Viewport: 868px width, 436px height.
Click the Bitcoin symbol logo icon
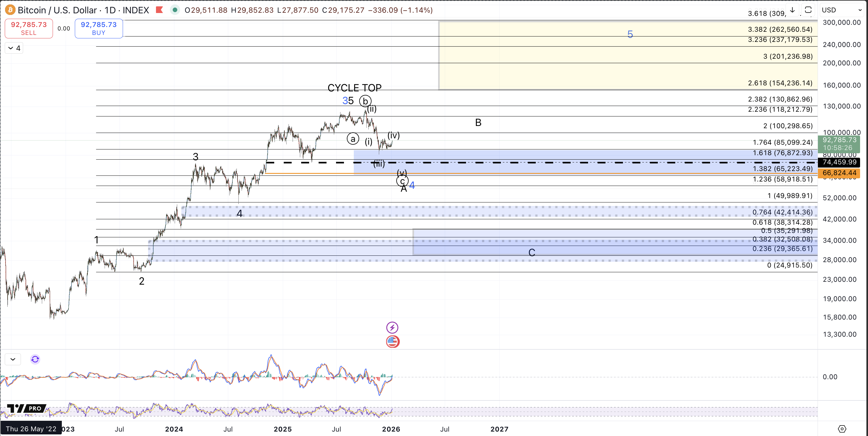(10, 10)
